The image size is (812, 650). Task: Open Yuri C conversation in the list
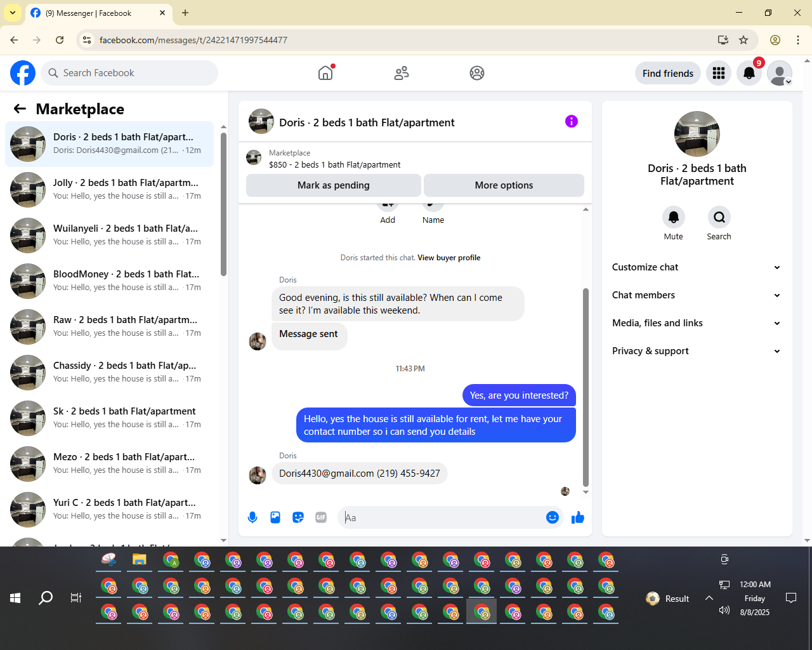click(109, 510)
